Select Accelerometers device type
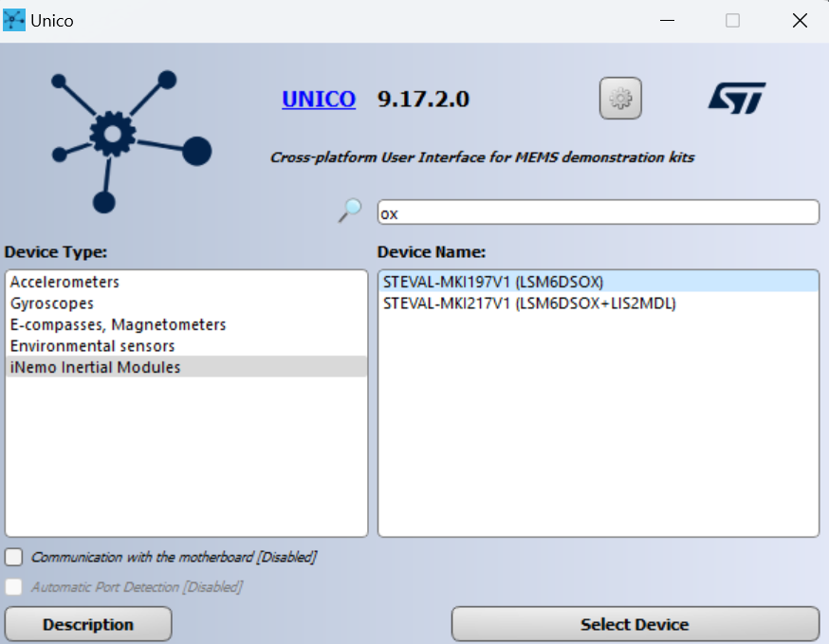829x644 pixels. pos(186,282)
